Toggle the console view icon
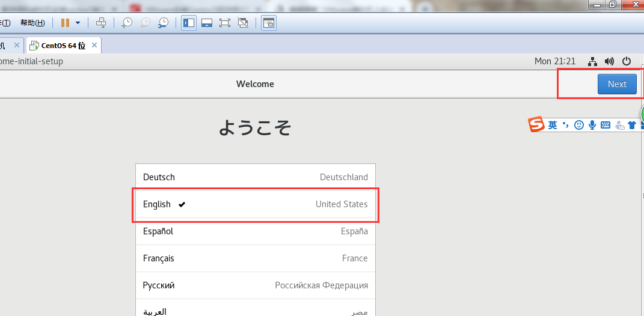Viewport: 644px width, 316px height. pyautogui.click(x=269, y=23)
